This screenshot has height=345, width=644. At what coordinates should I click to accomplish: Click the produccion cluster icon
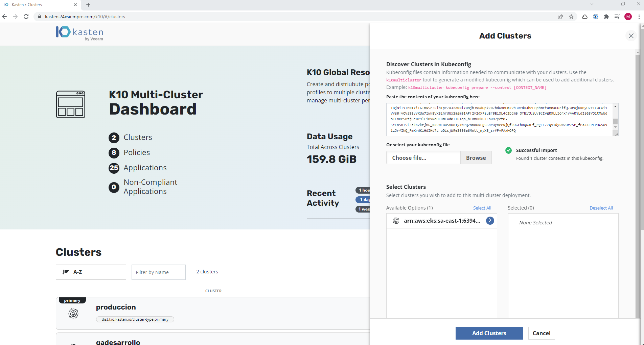(73, 314)
